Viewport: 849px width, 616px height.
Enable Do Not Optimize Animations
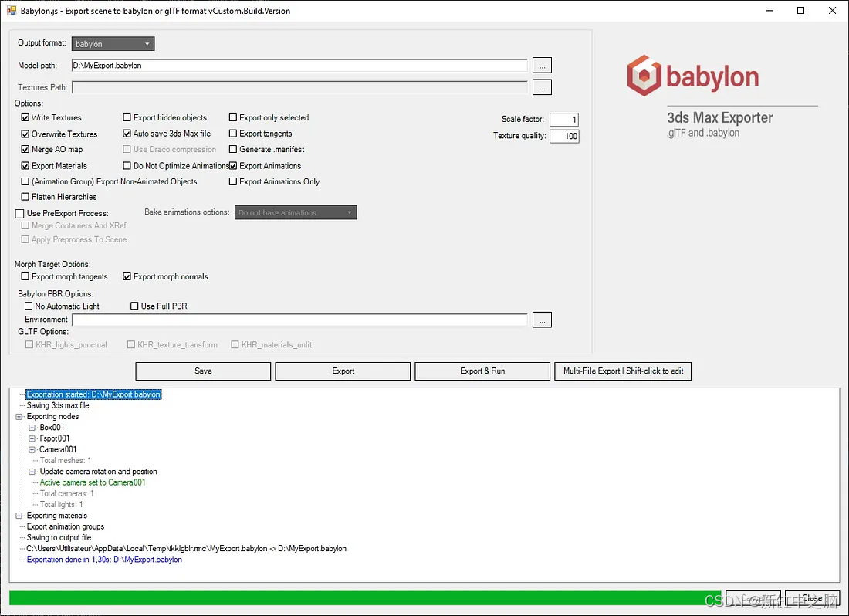click(127, 166)
